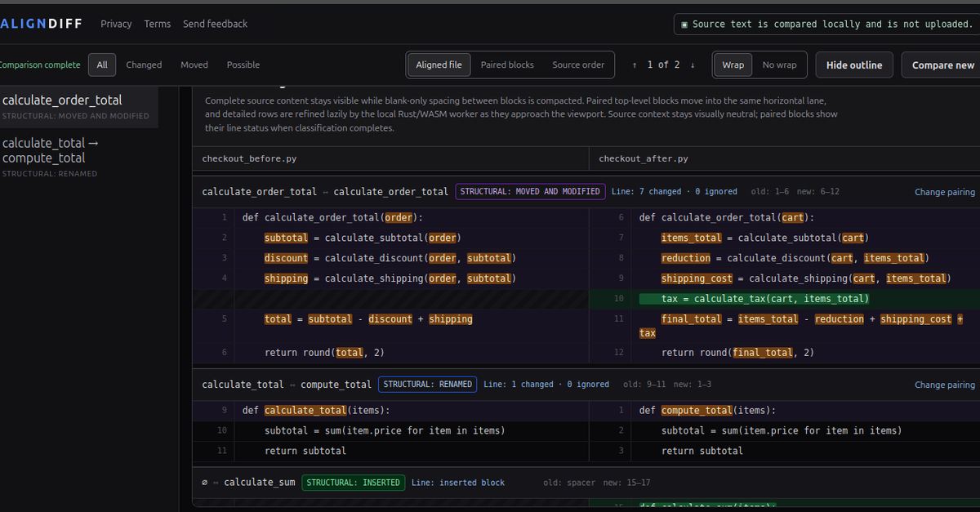The width and height of the screenshot is (980, 512).
Task: Filter by Moved blocks
Action: click(x=194, y=65)
